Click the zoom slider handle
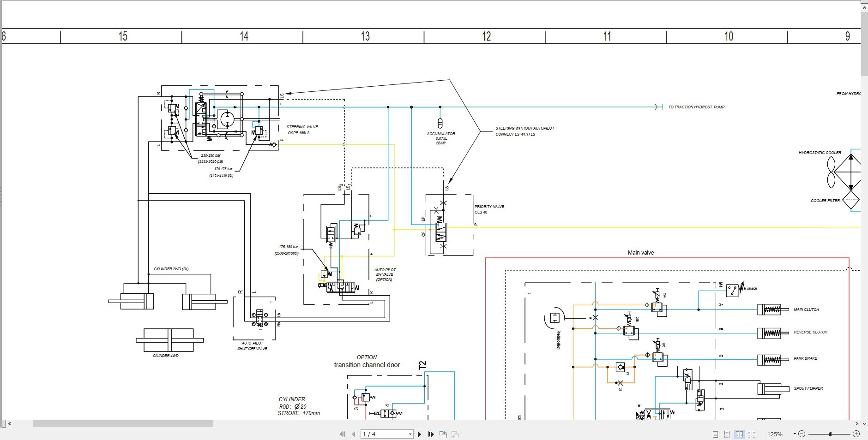The height and width of the screenshot is (440, 868). click(830, 434)
